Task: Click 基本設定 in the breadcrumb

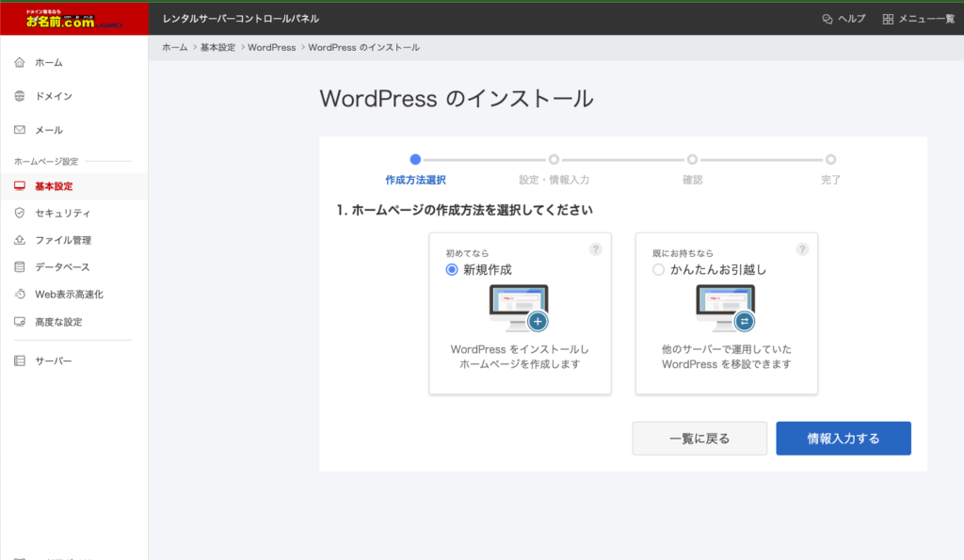Action: (217, 47)
